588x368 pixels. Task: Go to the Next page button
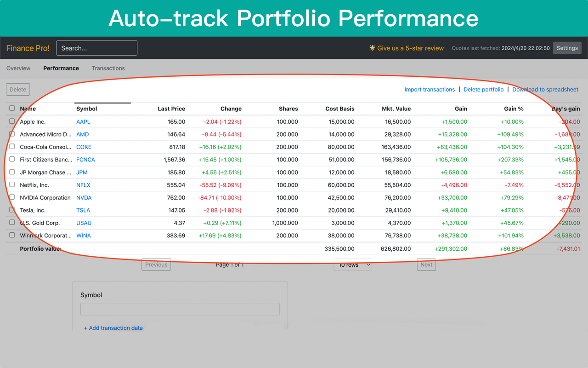(426, 264)
